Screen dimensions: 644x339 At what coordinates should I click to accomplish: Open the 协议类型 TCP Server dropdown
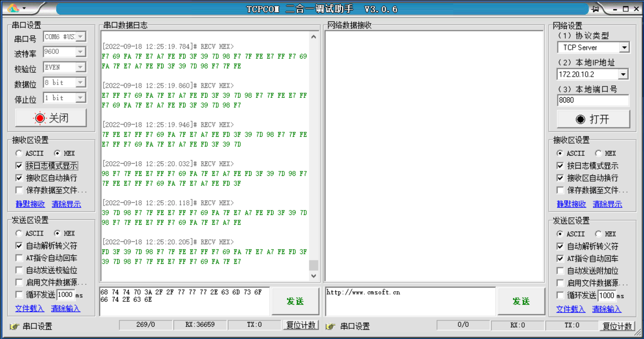(624, 47)
